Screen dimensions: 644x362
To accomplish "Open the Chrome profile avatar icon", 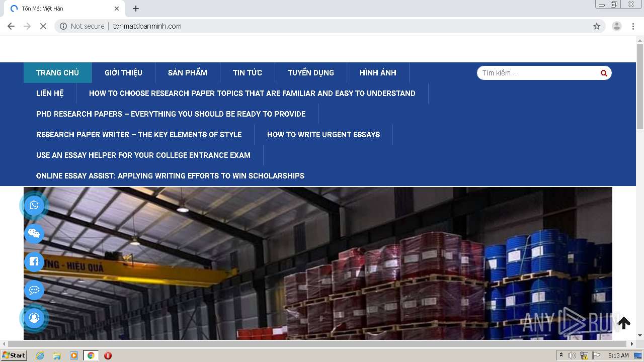I will (617, 26).
